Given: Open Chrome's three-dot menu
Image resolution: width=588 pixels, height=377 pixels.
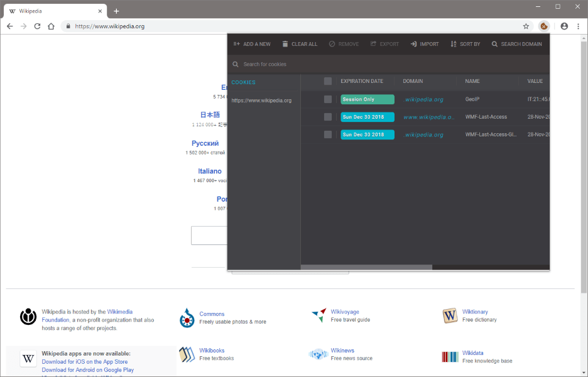Looking at the screenshot, I should click(x=577, y=26).
